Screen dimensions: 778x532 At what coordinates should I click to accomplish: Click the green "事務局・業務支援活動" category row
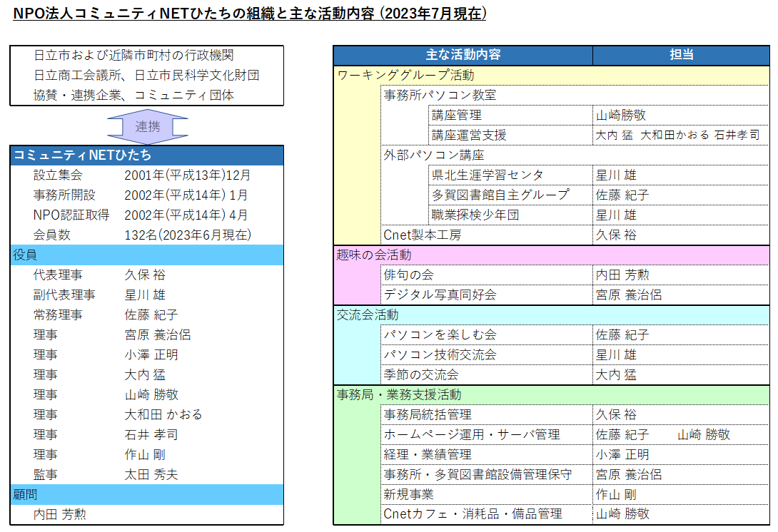pyautogui.click(x=551, y=394)
